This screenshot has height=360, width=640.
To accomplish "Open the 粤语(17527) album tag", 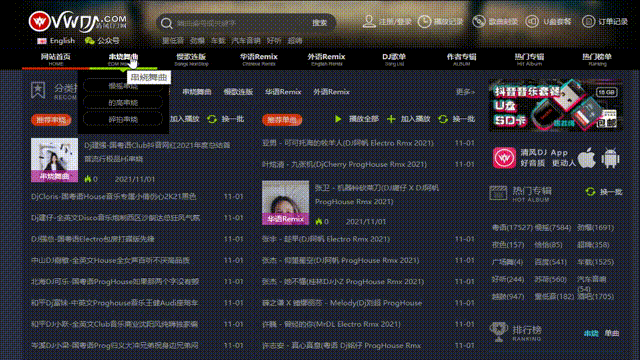I will (512, 227).
